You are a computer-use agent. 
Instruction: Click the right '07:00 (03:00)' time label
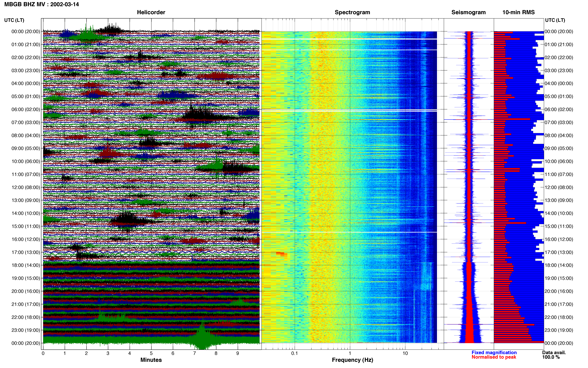point(559,122)
